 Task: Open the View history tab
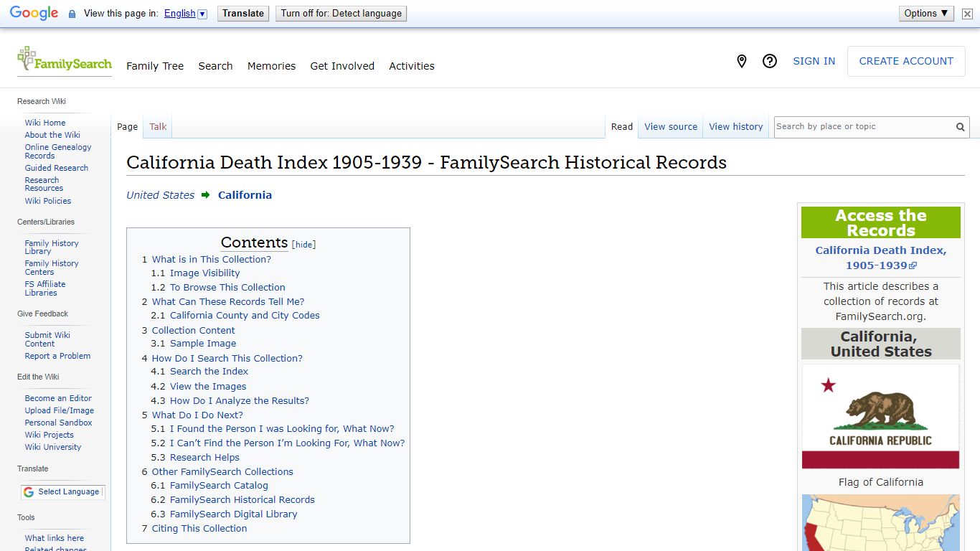point(736,127)
